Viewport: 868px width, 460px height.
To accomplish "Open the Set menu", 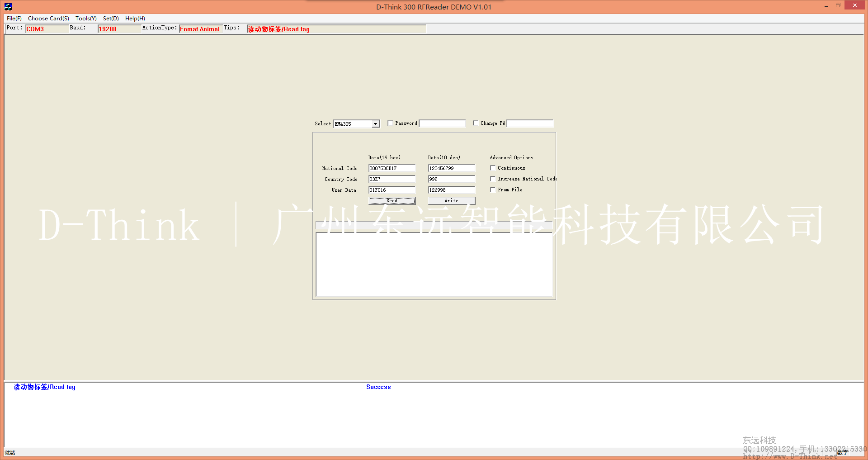I will click(x=111, y=19).
